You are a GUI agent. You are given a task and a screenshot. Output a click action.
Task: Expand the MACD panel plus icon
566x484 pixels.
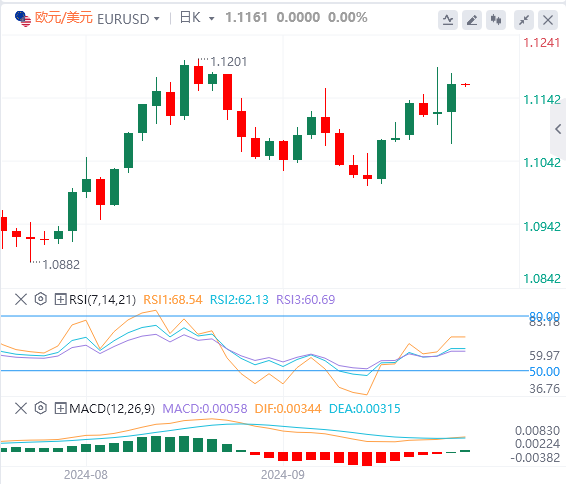pos(60,409)
